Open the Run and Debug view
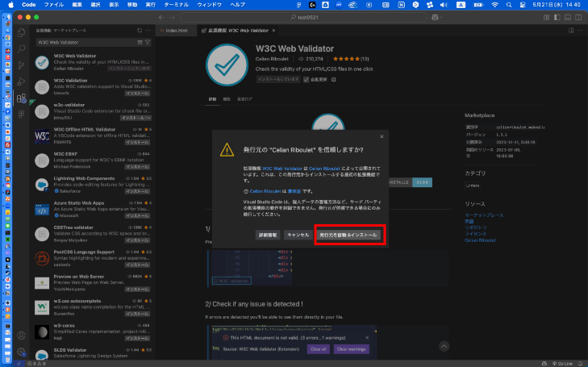The width and height of the screenshot is (588, 367). (22, 81)
